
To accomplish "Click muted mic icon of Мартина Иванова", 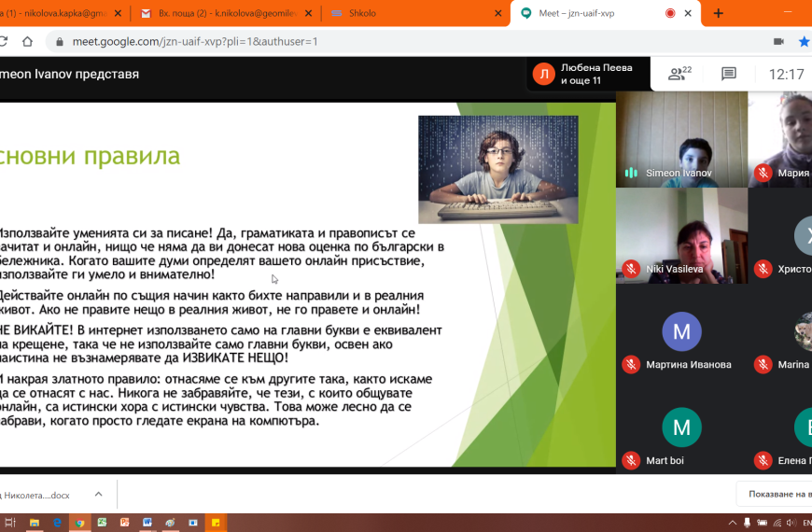I will 631,365.
